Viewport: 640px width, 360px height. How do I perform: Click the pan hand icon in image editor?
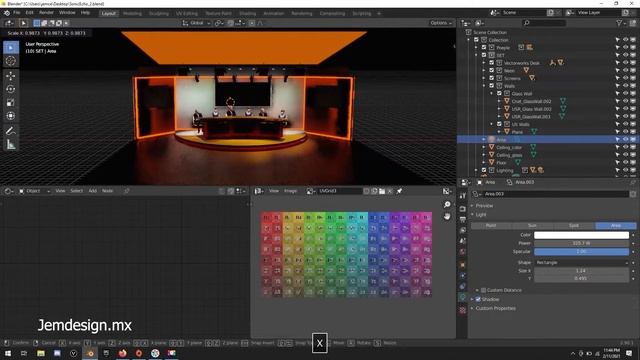(x=447, y=216)
